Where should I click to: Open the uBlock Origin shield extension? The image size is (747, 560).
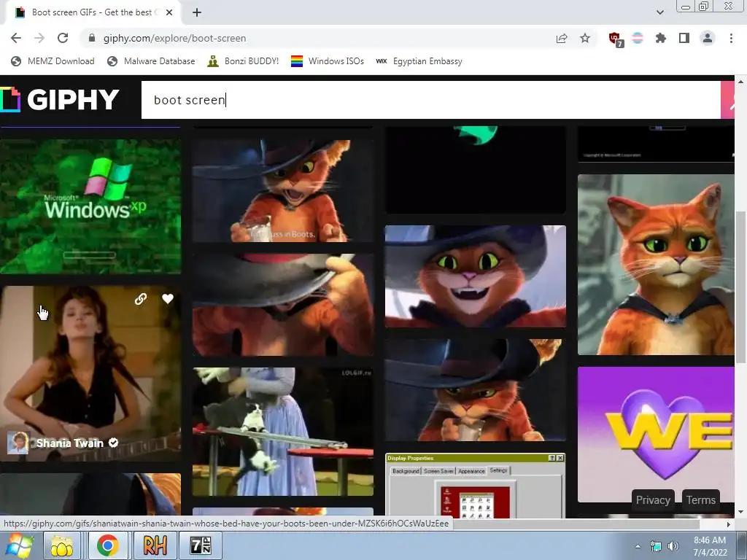[615, 39]
